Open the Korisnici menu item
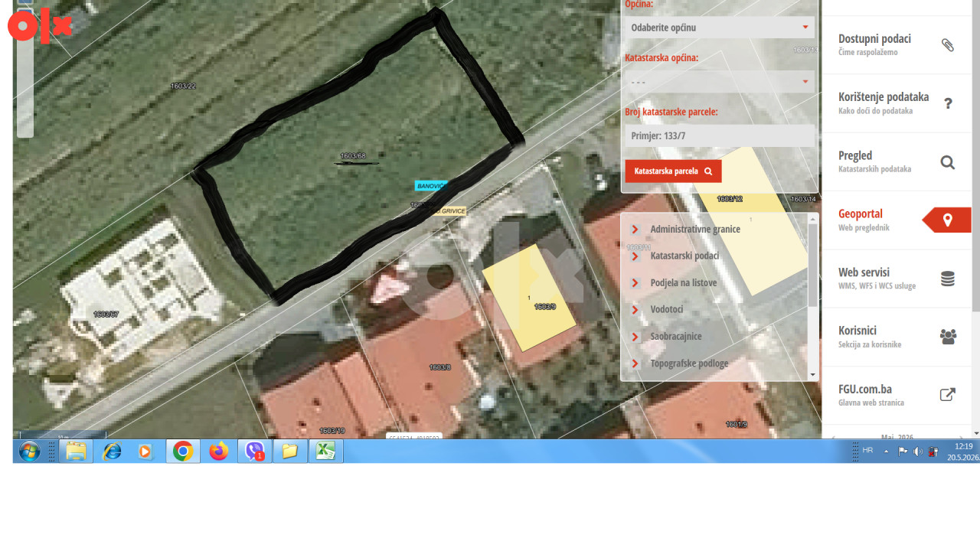This screenshot has width=980, height=551. point(897,337)
